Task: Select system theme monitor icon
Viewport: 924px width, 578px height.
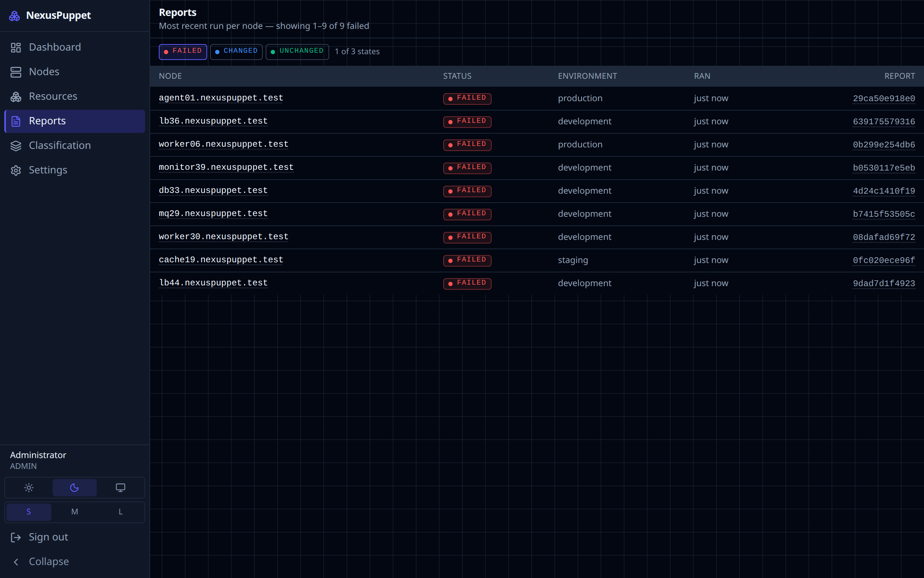Action: click(120, 487)
